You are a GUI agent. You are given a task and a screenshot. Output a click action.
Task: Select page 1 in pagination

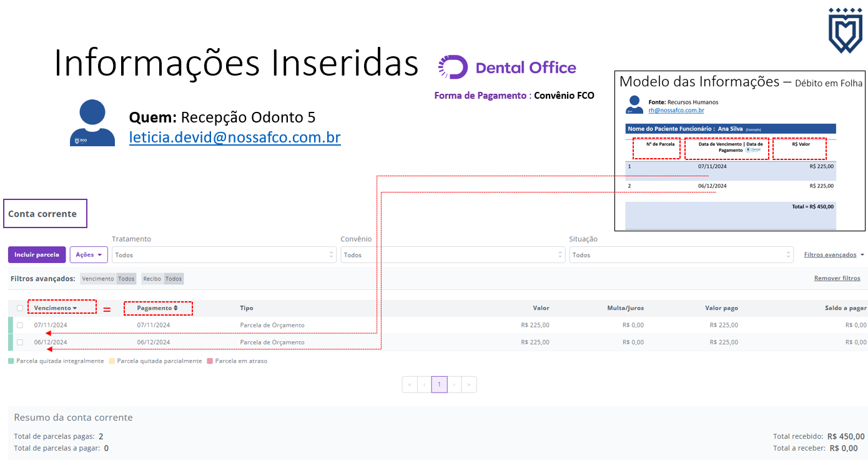point(439,384)
